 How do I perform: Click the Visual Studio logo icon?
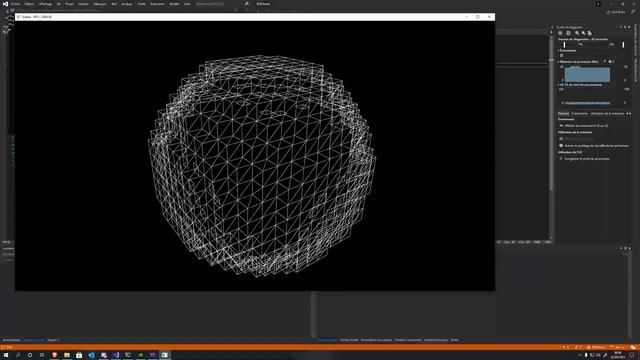tap(5, 4)
